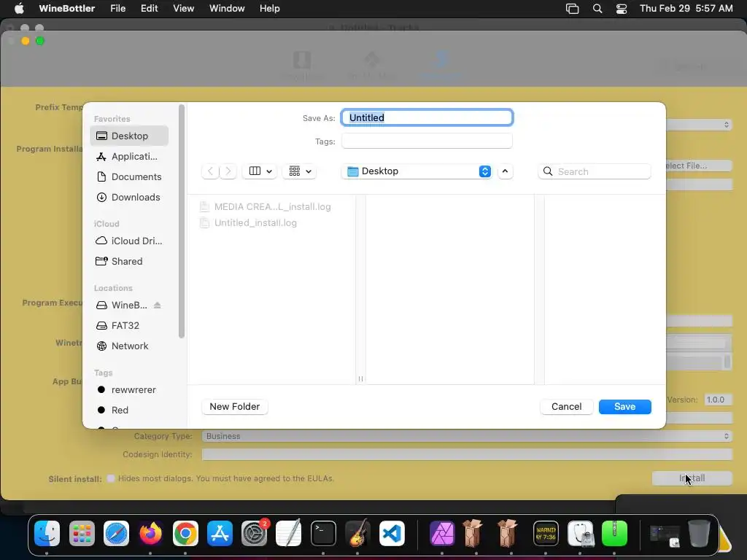Open Control Center in the menu bar
The width and height of the screenshot is (747, 560).
622,9
